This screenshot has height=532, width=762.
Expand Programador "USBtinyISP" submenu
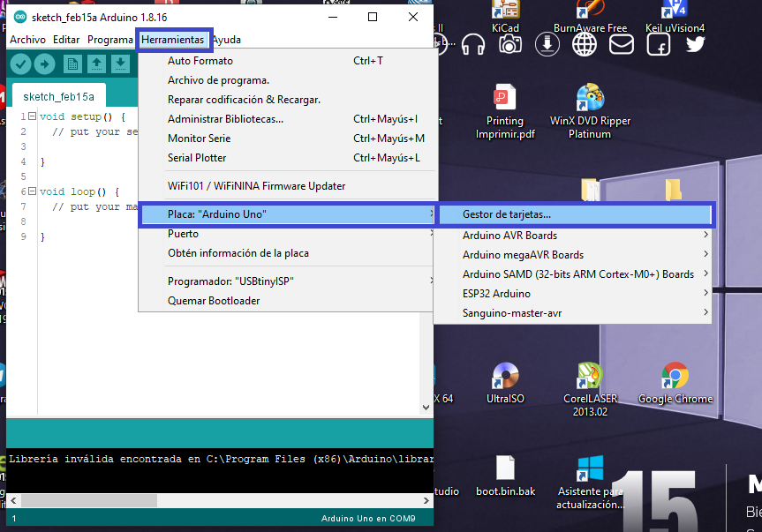pyautogui.click(x=287, y=281)
